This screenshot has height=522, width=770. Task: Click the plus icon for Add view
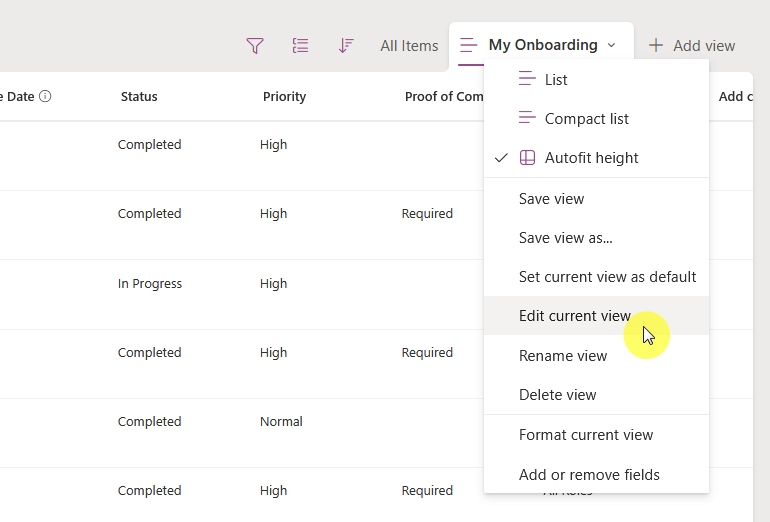tap(656, 46)
